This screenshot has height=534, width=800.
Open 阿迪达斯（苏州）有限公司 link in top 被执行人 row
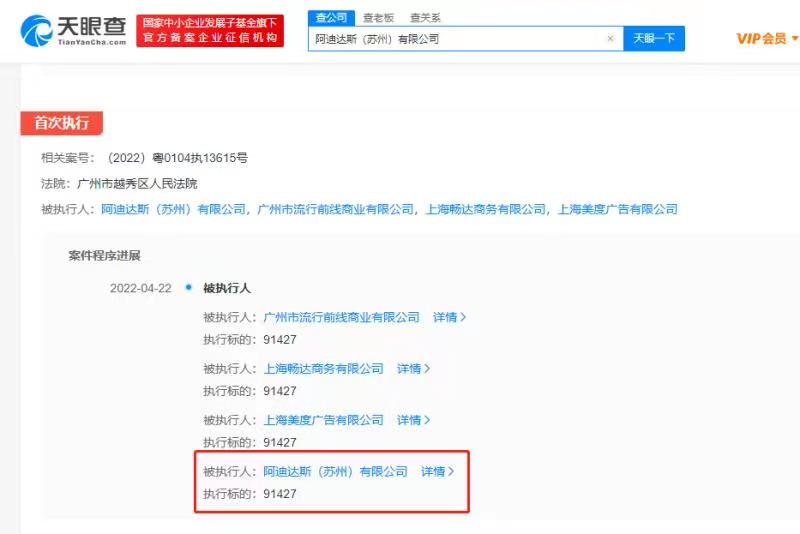pos(173,209)
